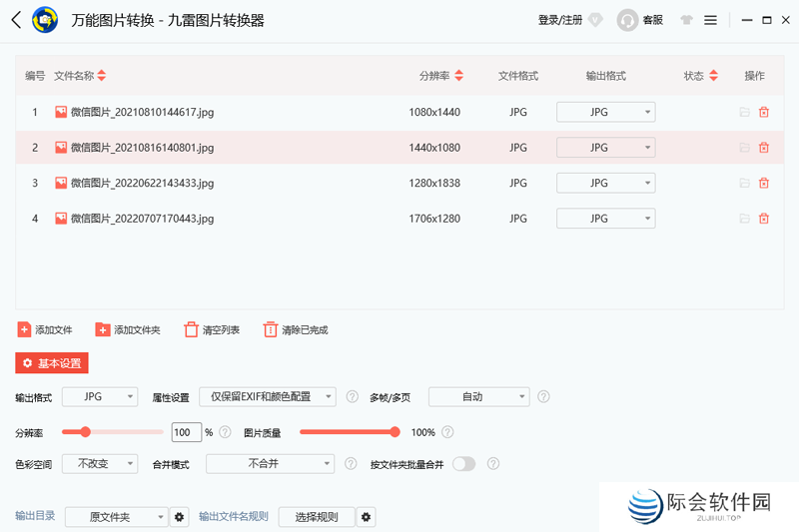Viewport: 799px width, 532px height.
Task: Open the skin theme shirt icon
Action: point(686,20)
